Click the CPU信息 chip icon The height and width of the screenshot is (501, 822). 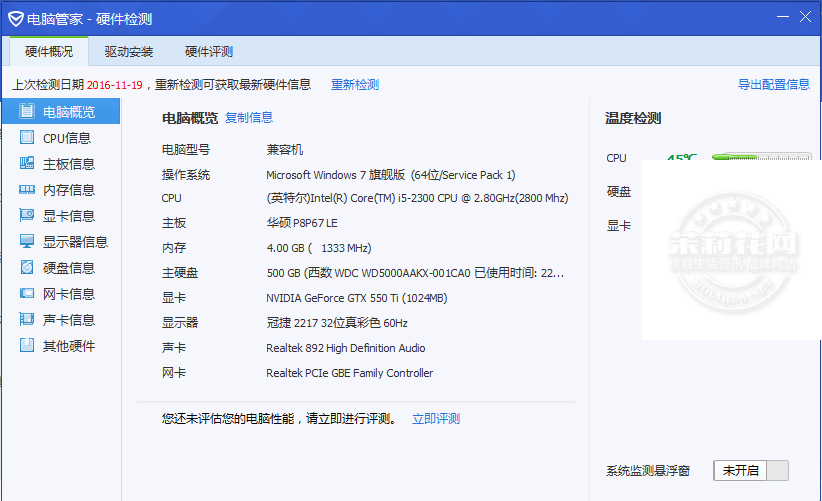pos(27,137)
